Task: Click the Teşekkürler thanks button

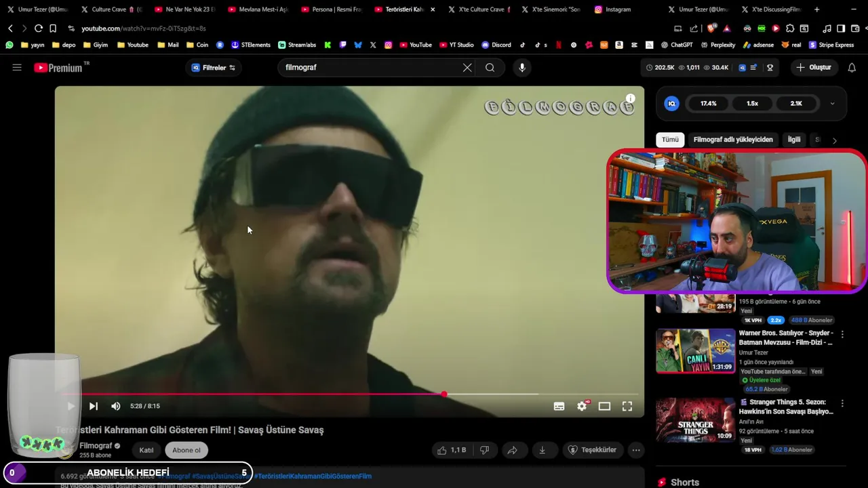Action: pyautogui.click(x=592, y=450)
